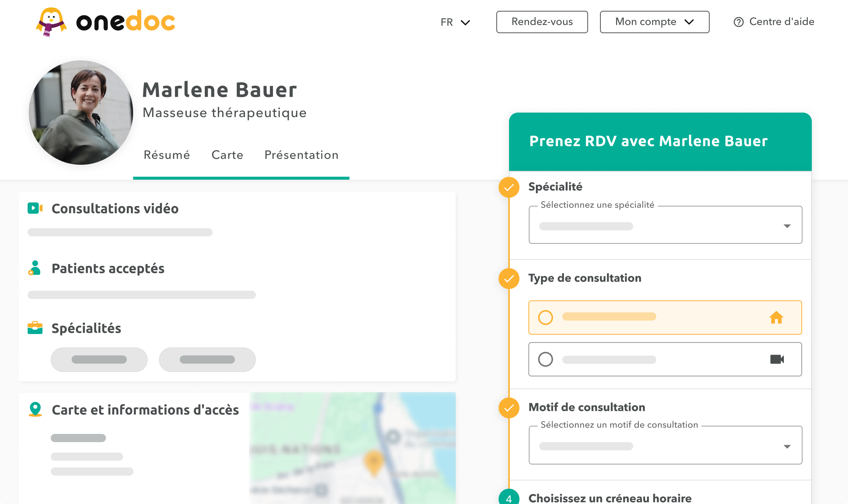Click the orange marker on the map
The image size is (848, 504).
pyautogui.click(x=374, y=463)
